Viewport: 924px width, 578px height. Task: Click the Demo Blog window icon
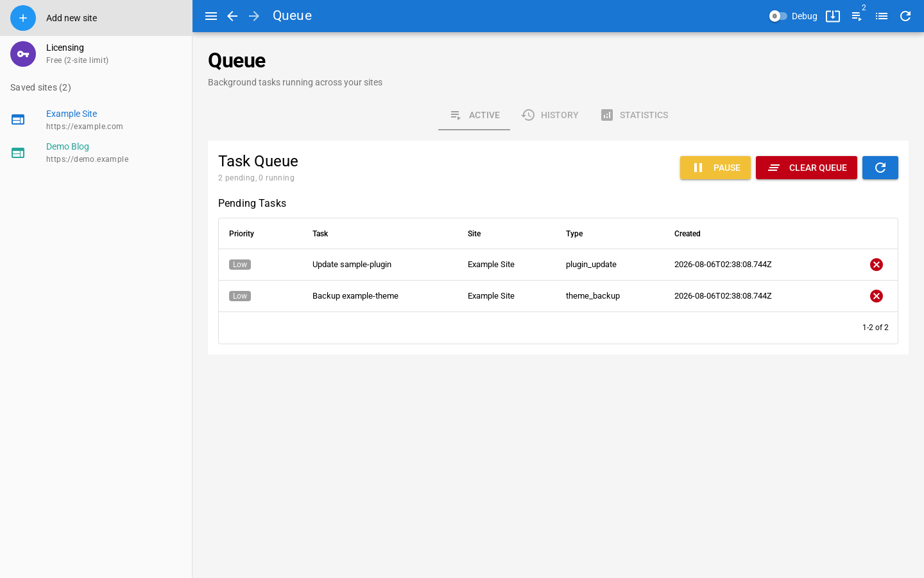click(18, 153)
